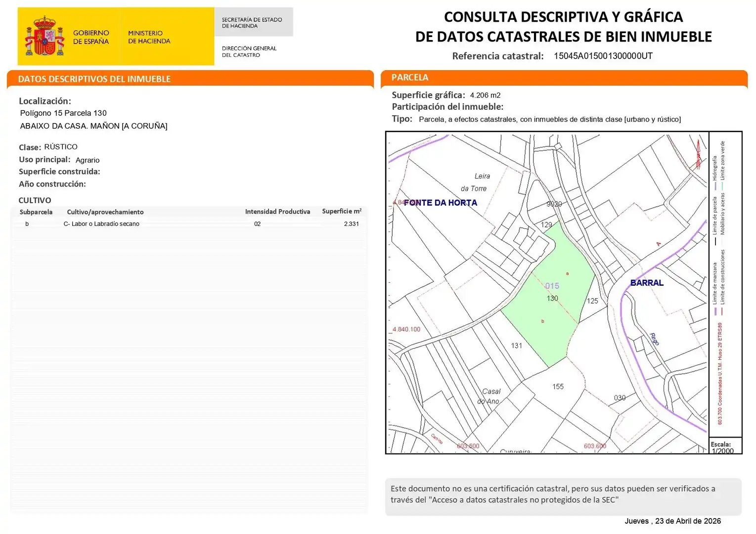The width and height of the screenshot is (756, 534).
Task: Click the BARRAL place name on the map
Action: click(647, 283)
